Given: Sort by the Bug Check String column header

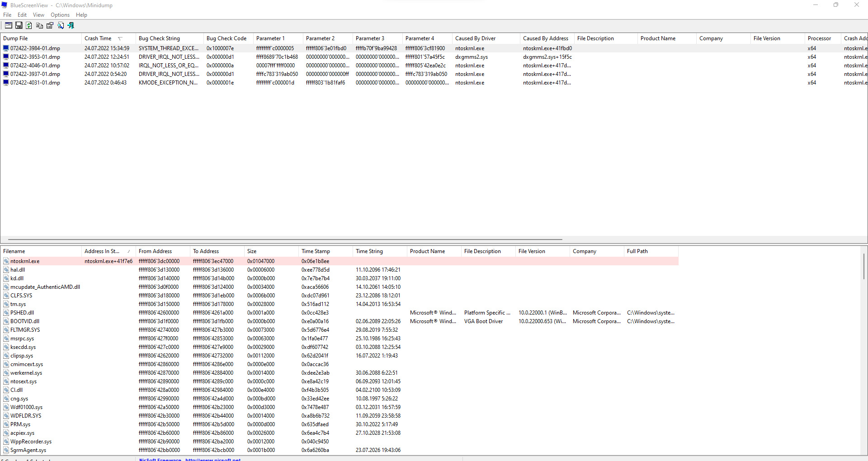Looking at the screenshot, I should click(x=170, y=38).
